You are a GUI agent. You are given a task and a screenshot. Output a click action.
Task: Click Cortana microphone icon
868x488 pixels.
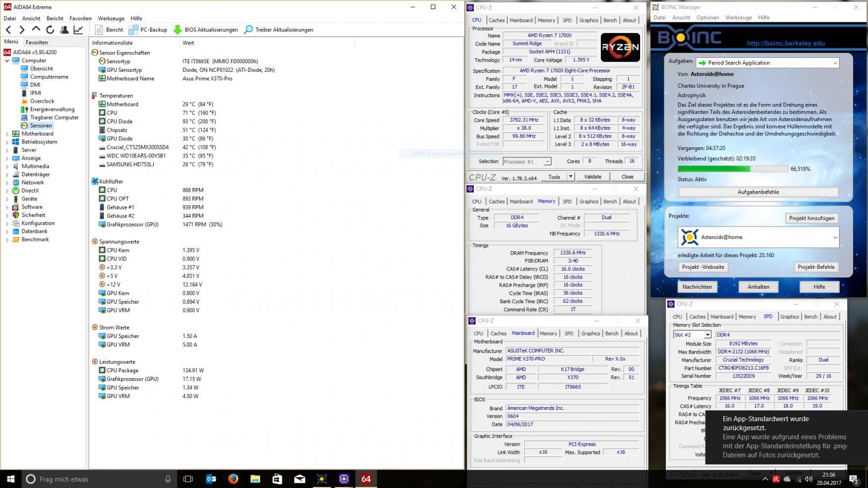[168, 479]
